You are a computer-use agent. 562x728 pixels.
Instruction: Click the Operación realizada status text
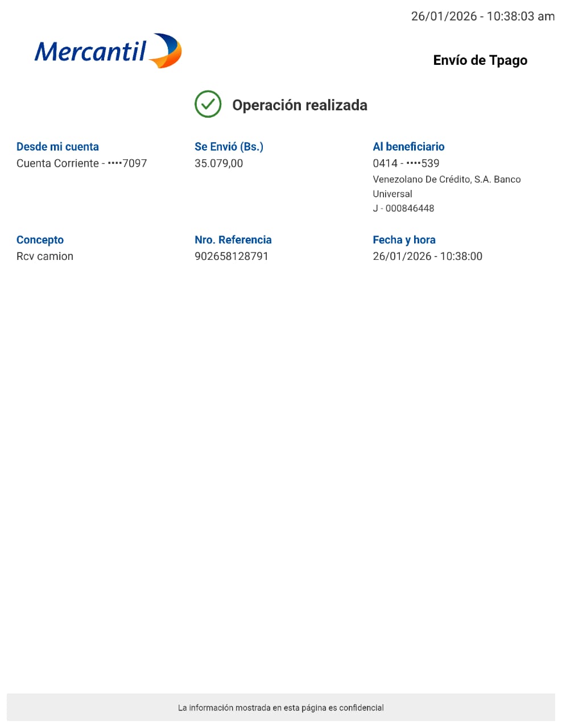pyautogui.click(x=299, y=105)
